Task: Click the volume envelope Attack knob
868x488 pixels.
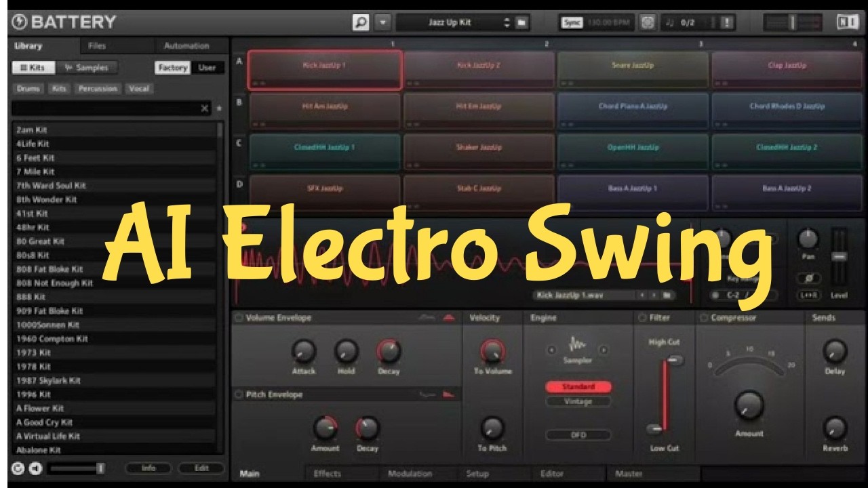Action: click(x=303, y=351)
